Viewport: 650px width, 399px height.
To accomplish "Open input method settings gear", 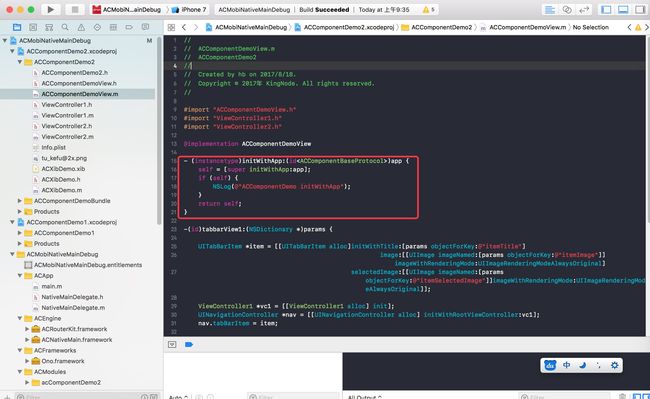I will [614, 365].
